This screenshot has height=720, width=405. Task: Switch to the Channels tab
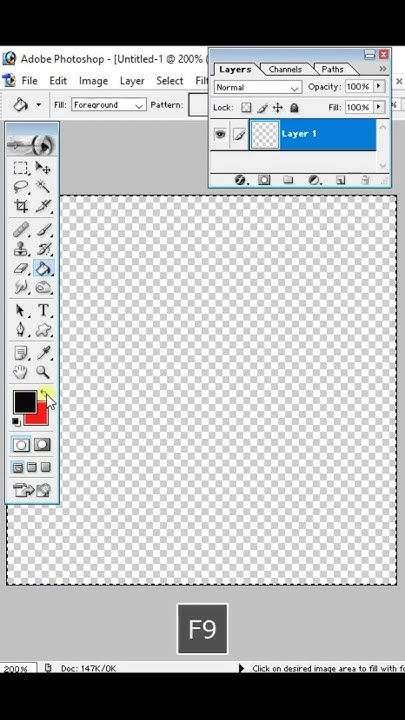pos(285,69)
